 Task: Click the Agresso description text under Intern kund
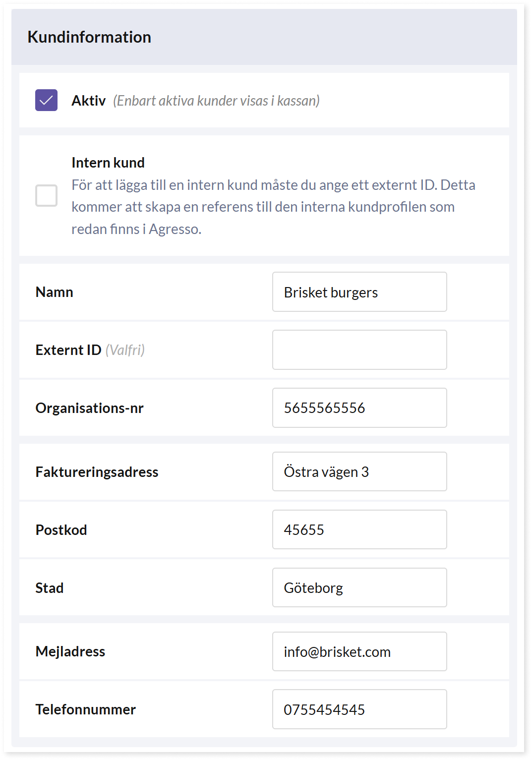273,207
